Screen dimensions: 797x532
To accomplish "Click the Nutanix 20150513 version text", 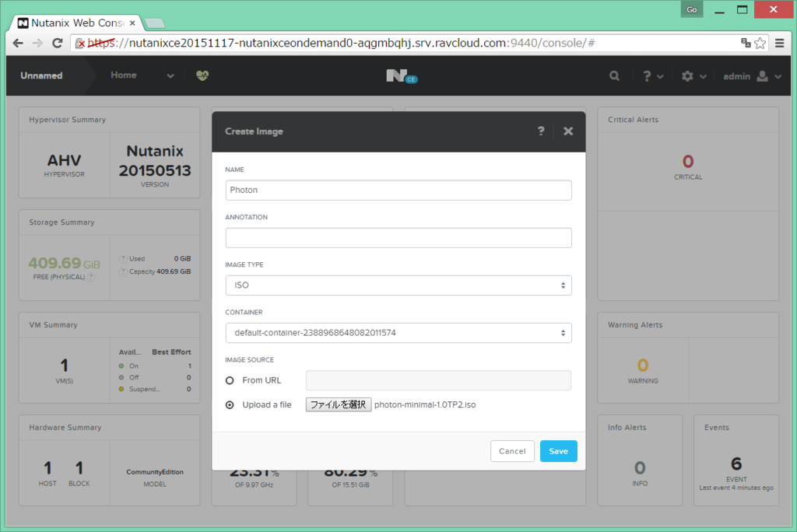I will click(x=155, y=160).
